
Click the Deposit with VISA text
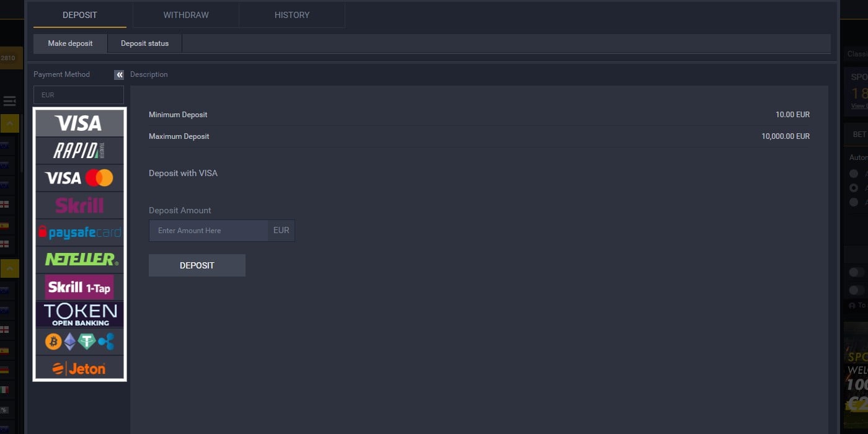(183, 174)
